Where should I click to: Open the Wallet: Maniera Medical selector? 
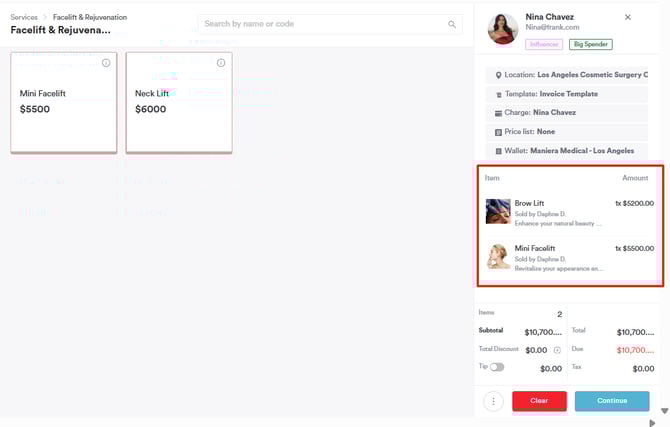pyautogui.click(x=570, y=151)
